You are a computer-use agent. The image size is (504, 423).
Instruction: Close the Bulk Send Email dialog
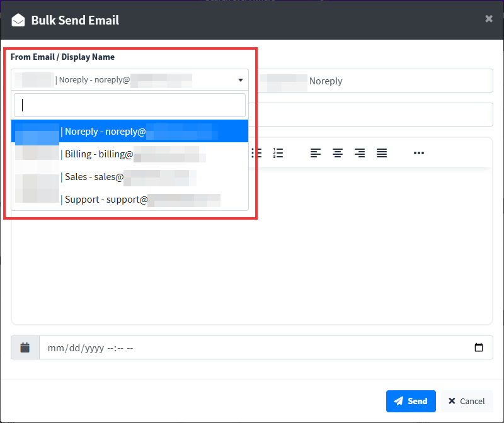tap(489, 19)
